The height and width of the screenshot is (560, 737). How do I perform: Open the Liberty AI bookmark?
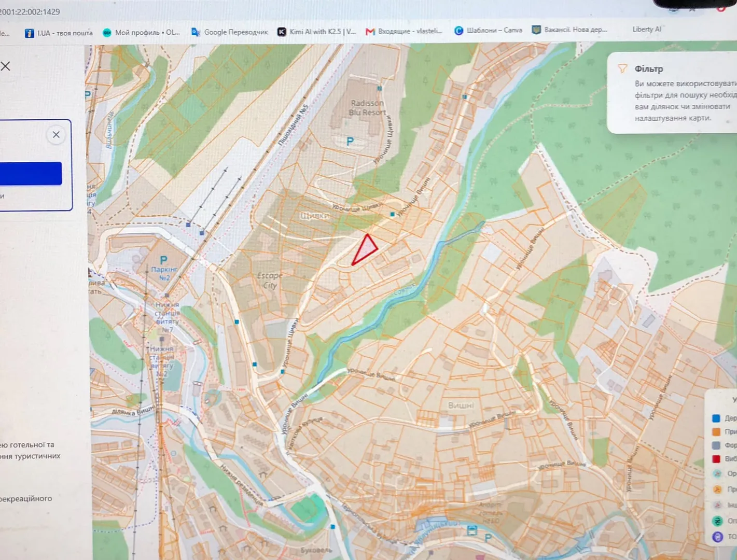[x=646, y=29]
